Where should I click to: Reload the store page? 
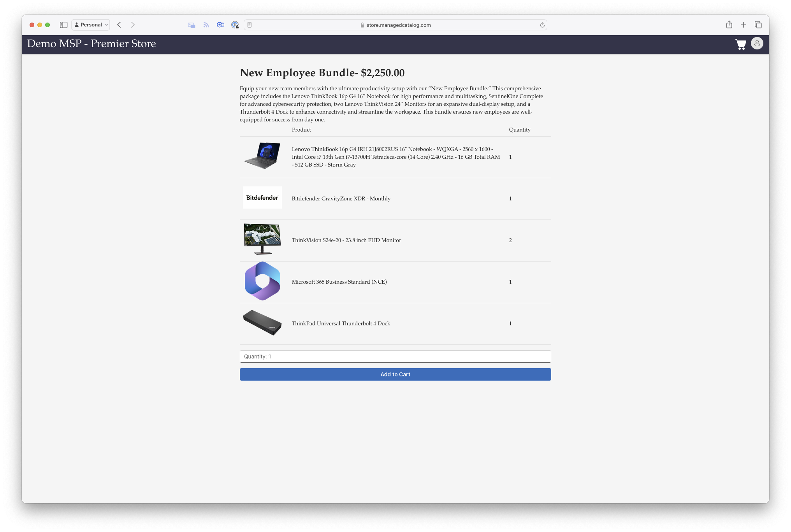click(542, 25)
